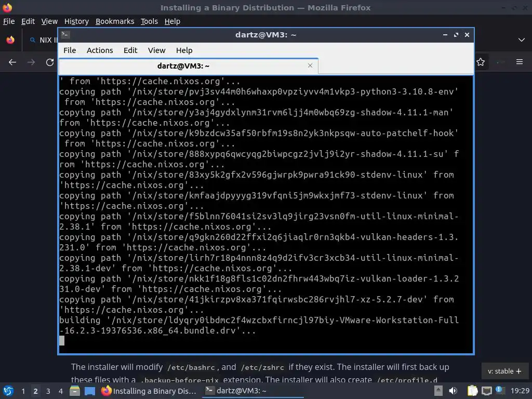Click Firefox forward arrow button
The height and width of the screenshot is (399, 532).
click(x=31, y=62)
